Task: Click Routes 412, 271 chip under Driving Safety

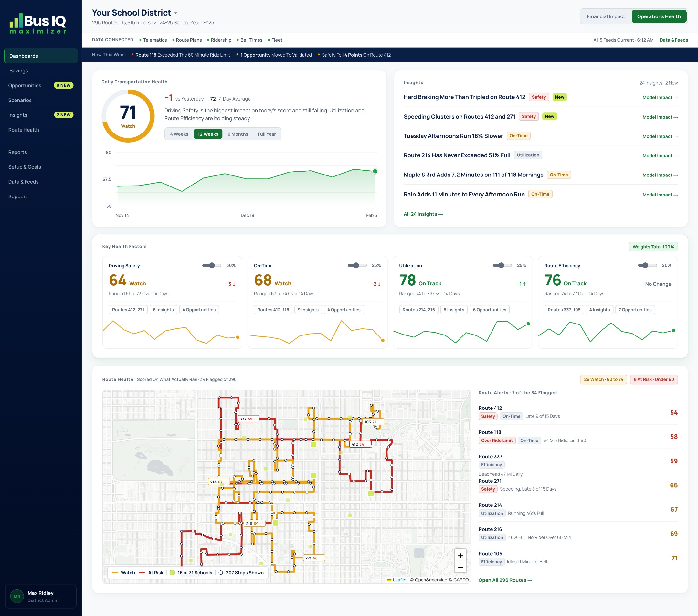Action: click(128, 310)
